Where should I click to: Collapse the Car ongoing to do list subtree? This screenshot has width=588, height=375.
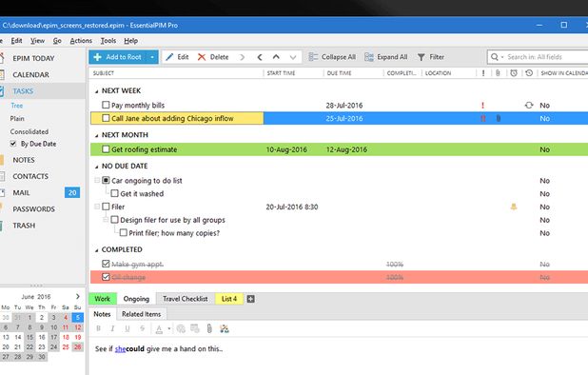pos(97,181)
